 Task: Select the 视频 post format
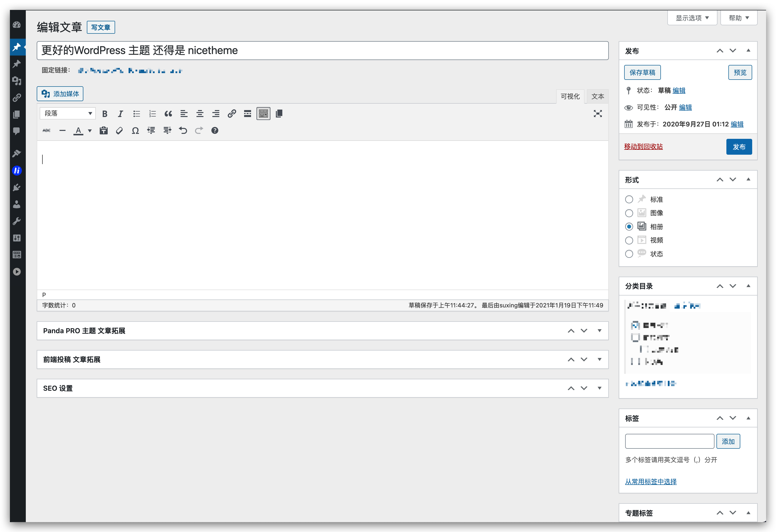click(629, 240)
